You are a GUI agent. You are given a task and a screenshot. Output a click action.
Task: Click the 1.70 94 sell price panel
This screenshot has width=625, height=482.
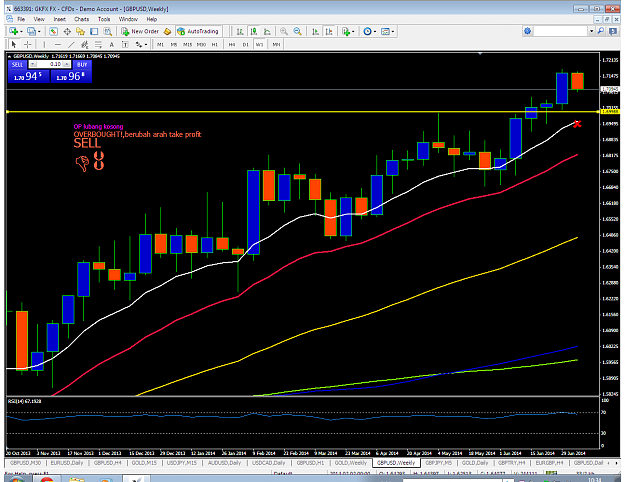[x=28, y=76]
